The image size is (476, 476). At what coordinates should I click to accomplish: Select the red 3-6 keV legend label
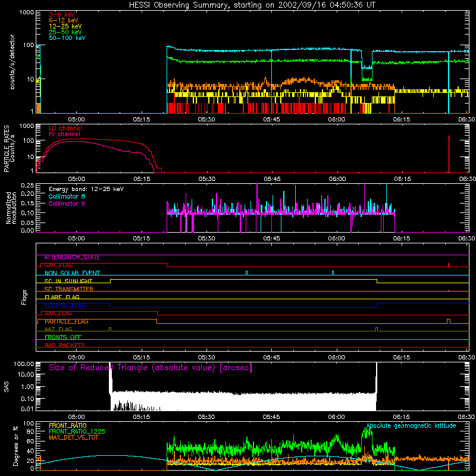click(x=62, y=14)
